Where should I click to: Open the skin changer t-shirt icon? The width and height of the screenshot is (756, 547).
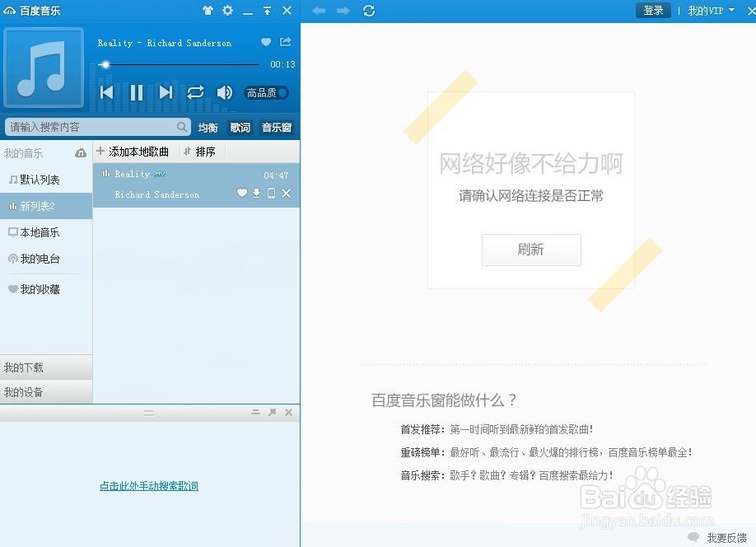209,11
